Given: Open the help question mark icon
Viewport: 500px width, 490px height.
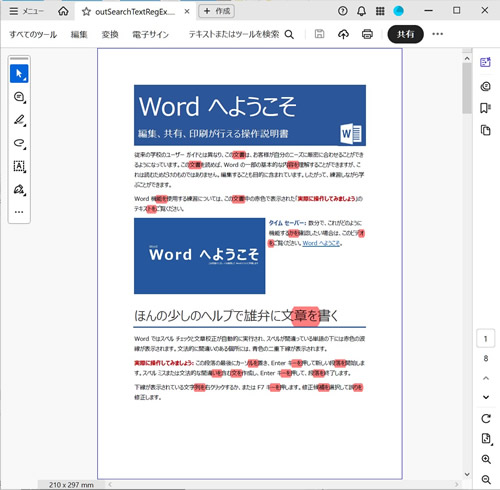Looking at the screenshot, I should click(x=343, y=11).
